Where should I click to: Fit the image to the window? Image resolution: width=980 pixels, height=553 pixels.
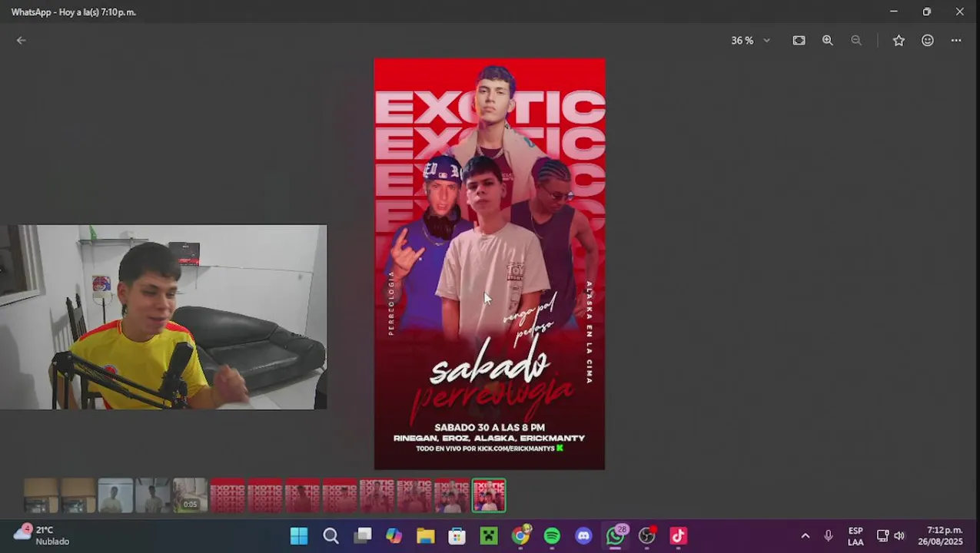pos(799,41)
